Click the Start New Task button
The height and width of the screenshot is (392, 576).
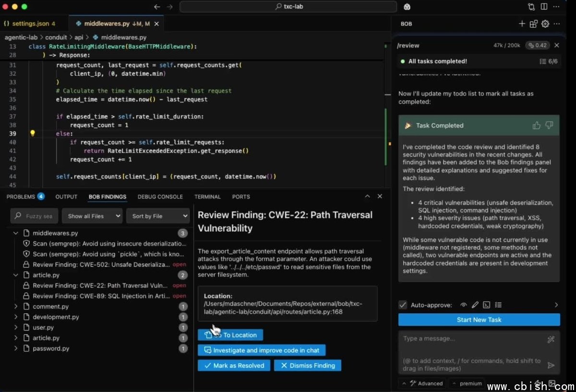point(479,320)
